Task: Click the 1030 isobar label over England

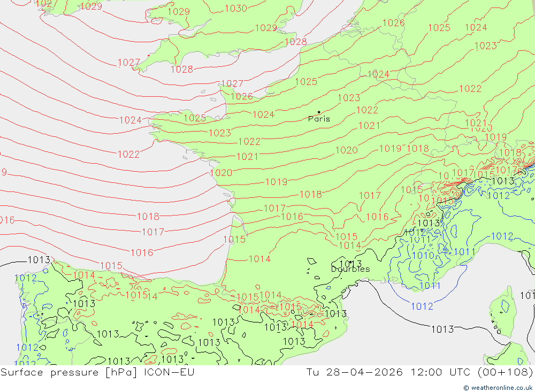Action: pyautogui.click(x=236, y=8)
